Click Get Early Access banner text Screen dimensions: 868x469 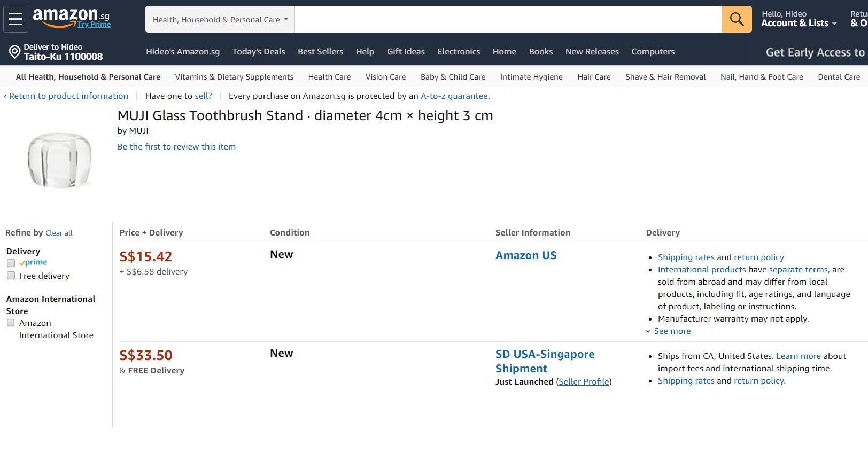tap(816, 52)
